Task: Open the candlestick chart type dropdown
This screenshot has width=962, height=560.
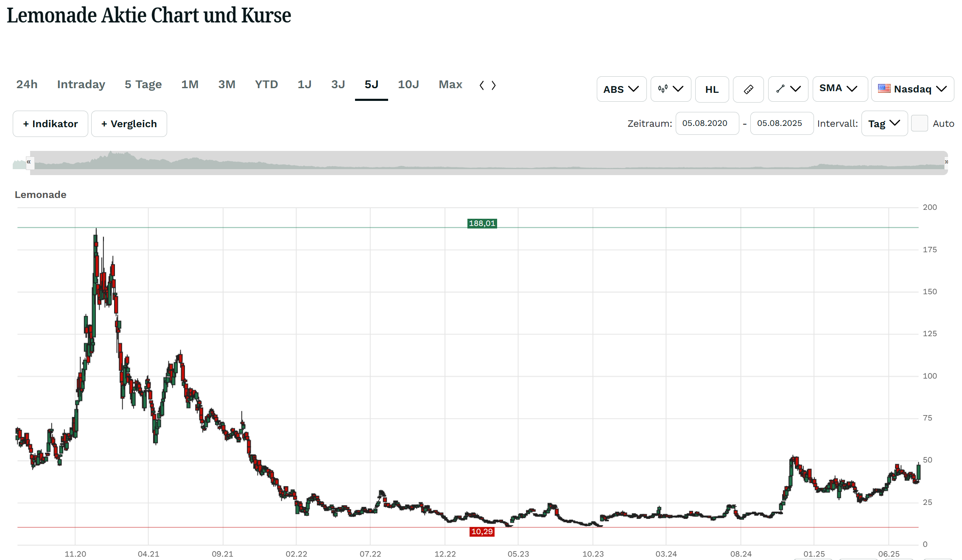Action: [x=671, y=89]
